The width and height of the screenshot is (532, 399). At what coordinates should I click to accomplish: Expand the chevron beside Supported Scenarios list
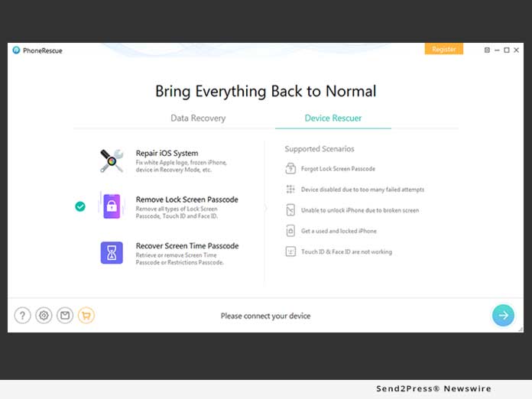(265, 207)
